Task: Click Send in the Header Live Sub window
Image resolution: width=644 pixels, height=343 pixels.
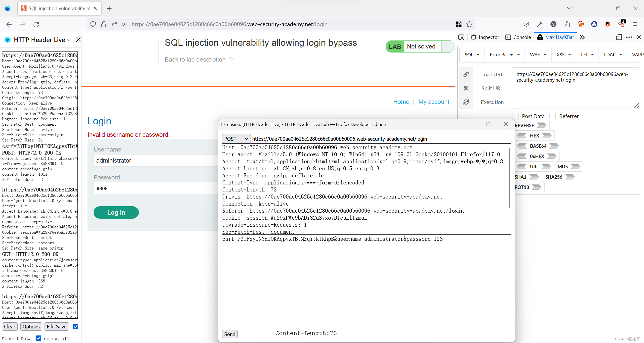Action: tap(230, 334)
